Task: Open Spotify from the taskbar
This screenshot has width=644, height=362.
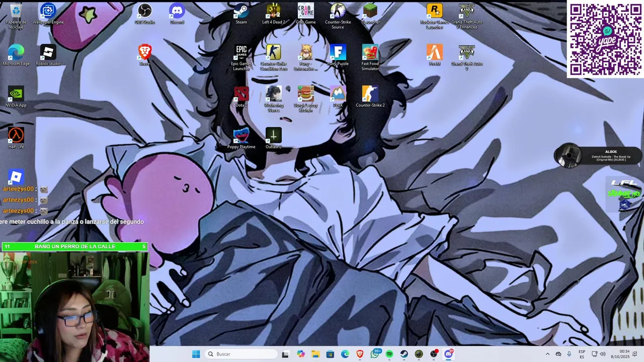Action: [389, 354]
